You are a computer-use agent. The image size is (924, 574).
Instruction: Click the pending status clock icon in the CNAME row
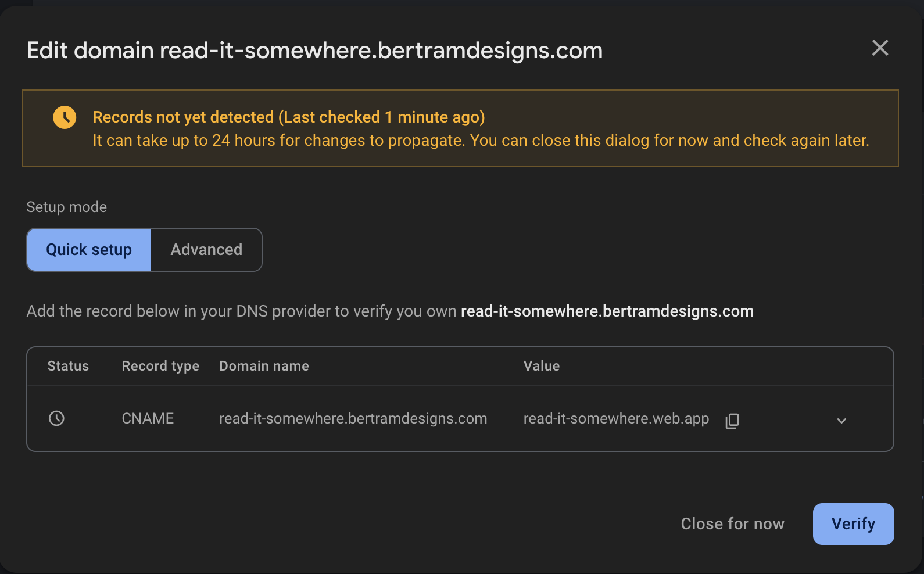pos(56,418)
